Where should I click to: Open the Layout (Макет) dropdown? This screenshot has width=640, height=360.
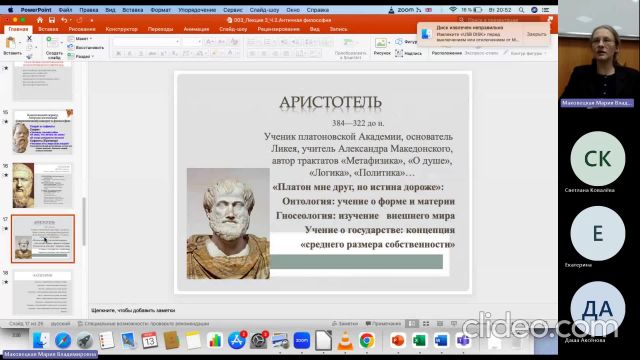click(80, 39)
